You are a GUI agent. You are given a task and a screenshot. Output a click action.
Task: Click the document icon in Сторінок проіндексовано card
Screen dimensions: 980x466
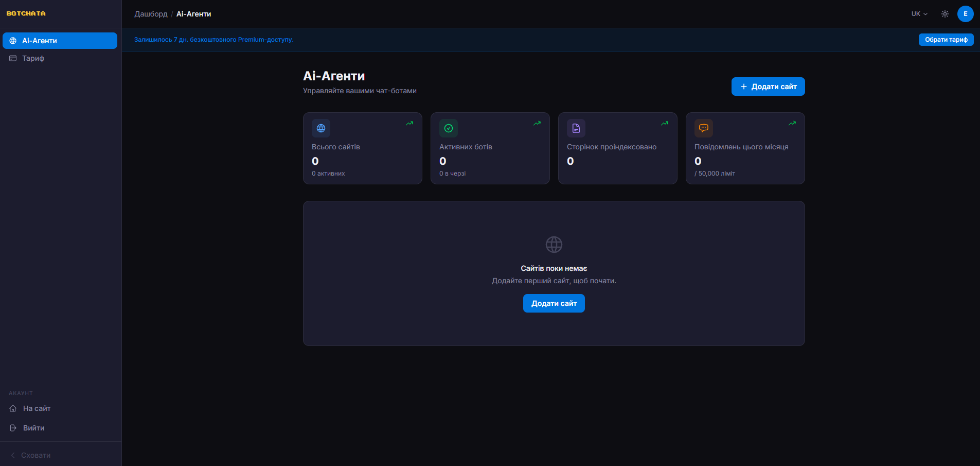point(576,128)
